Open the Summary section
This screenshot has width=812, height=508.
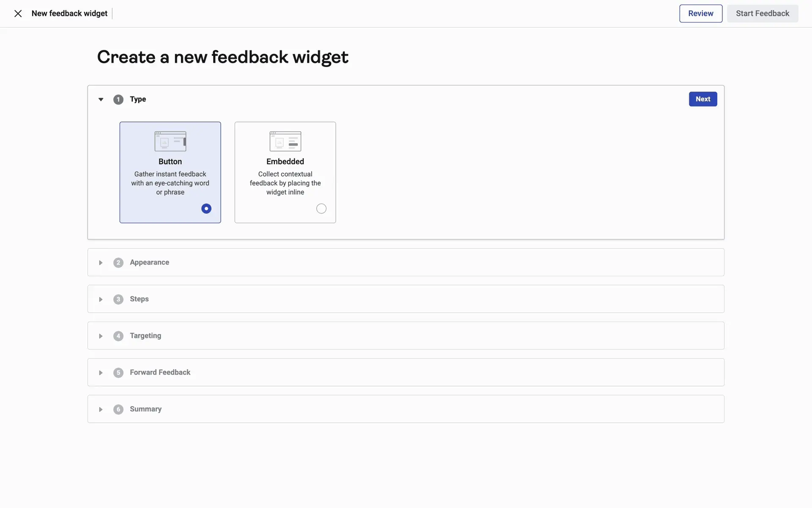point(145,409)
